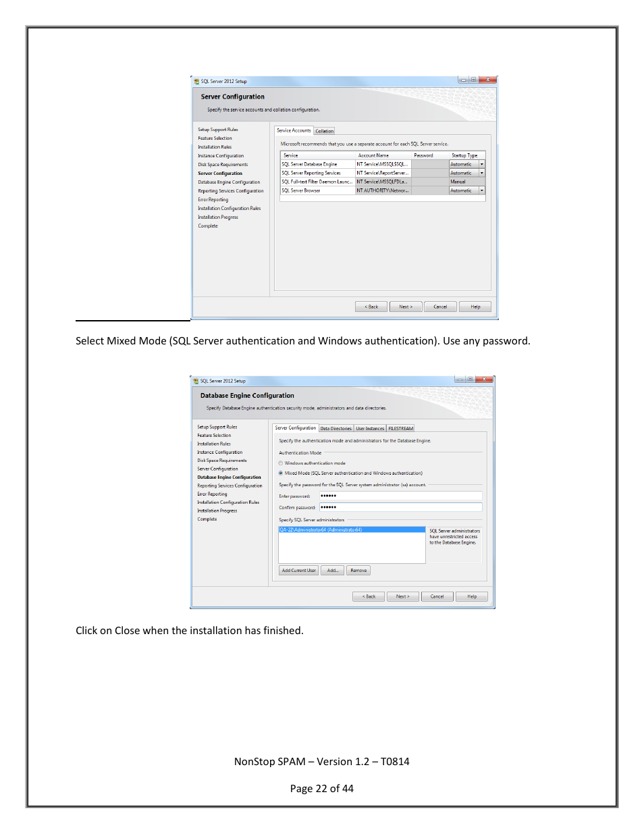Click bold Database Engine Configuration step in lower sidebar
The height and width of the screenshot is (834, 644).
pos(229,477)
